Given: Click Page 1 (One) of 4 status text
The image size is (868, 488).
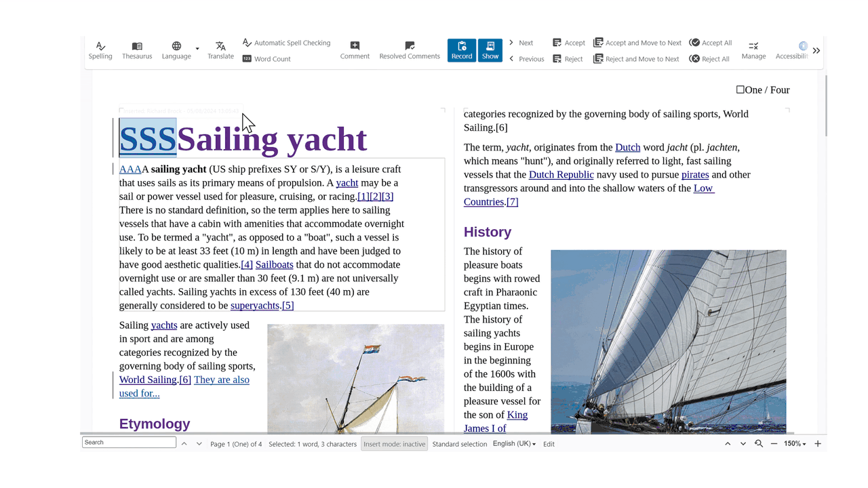Looking at the screenshot, I should click(x=236, y=444).
